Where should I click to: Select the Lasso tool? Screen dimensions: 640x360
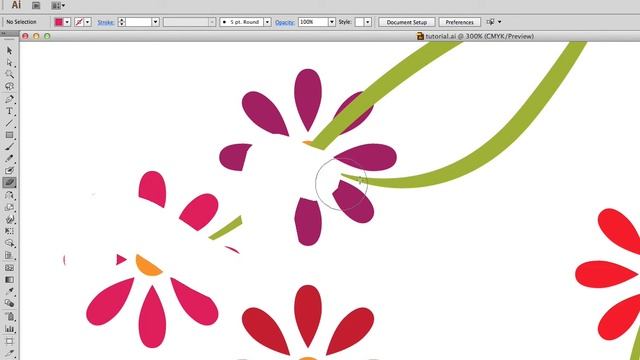coord(9,87)
